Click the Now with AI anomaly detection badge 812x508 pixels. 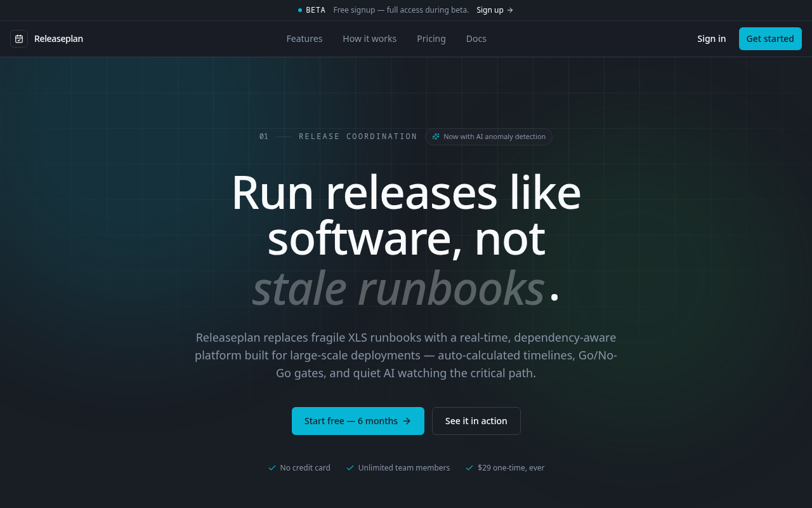coord(488,137)
